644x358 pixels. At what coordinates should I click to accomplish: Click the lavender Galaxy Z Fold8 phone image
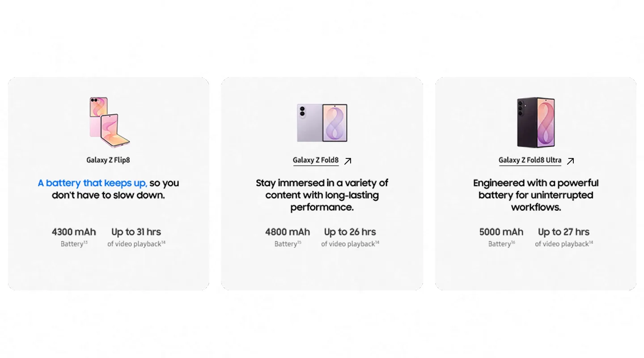(322, 123)
